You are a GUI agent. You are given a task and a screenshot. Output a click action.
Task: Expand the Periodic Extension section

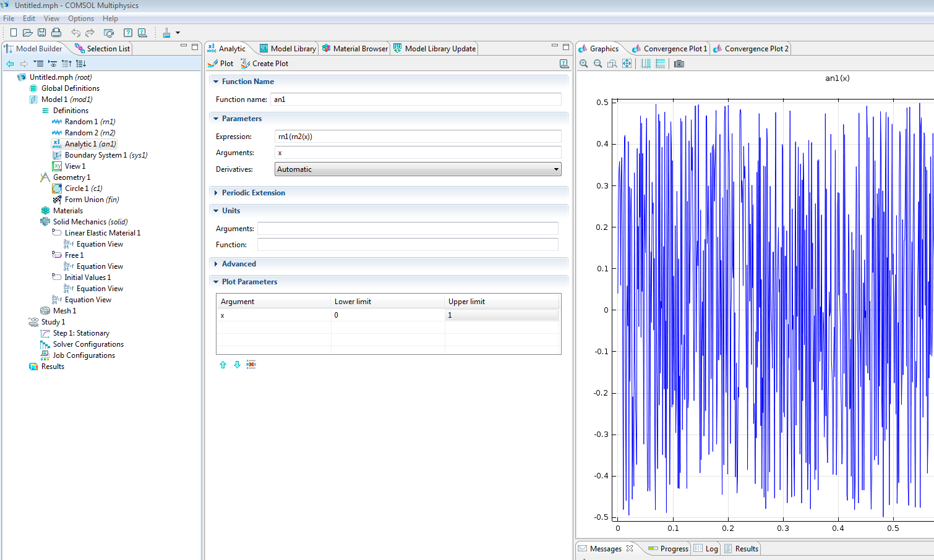click(253, 193)
